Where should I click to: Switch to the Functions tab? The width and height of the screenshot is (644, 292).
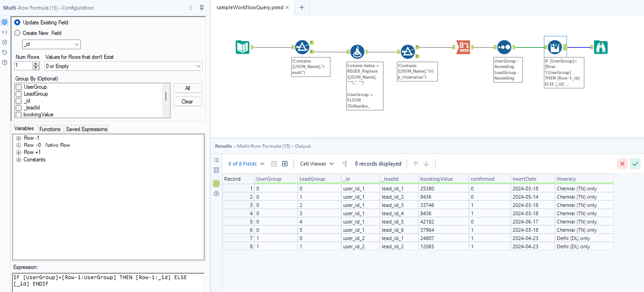(x=50, y=129)
